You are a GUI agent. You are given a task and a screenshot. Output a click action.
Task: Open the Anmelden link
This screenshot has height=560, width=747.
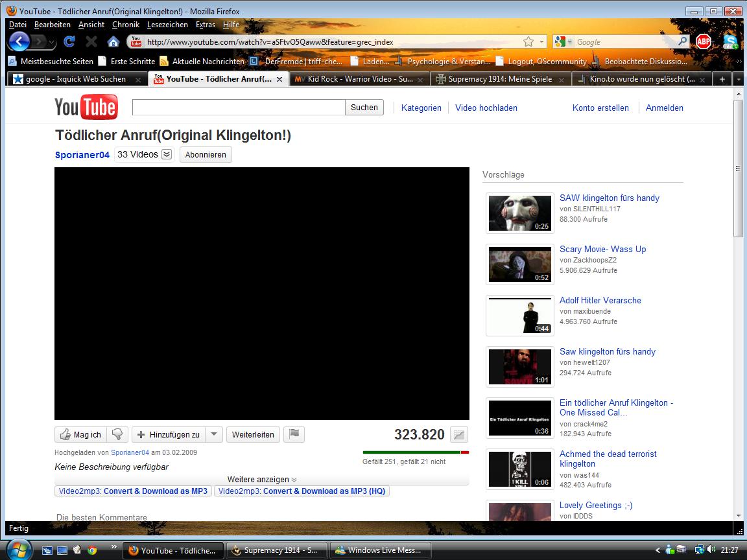[664, 108]
